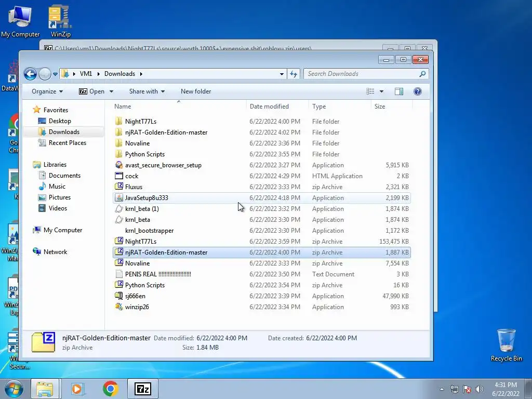Expand the address bar previous locations arrow

(x=282, y=74)
